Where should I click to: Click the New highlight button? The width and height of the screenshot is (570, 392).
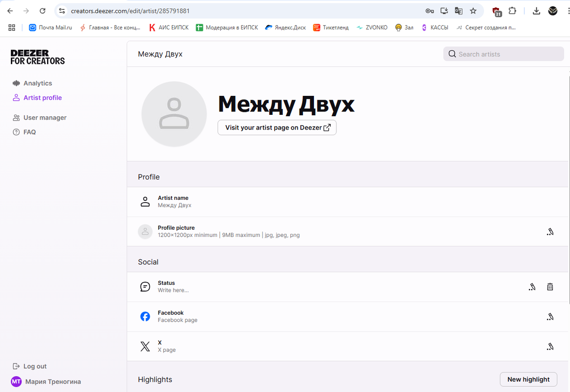click(x=529, y=379)
